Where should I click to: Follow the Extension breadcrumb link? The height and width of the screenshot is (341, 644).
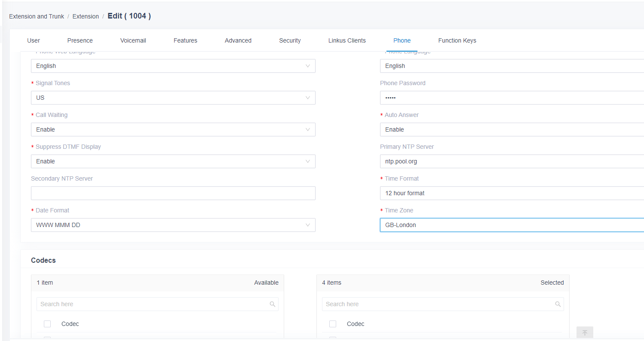point(86,16)
